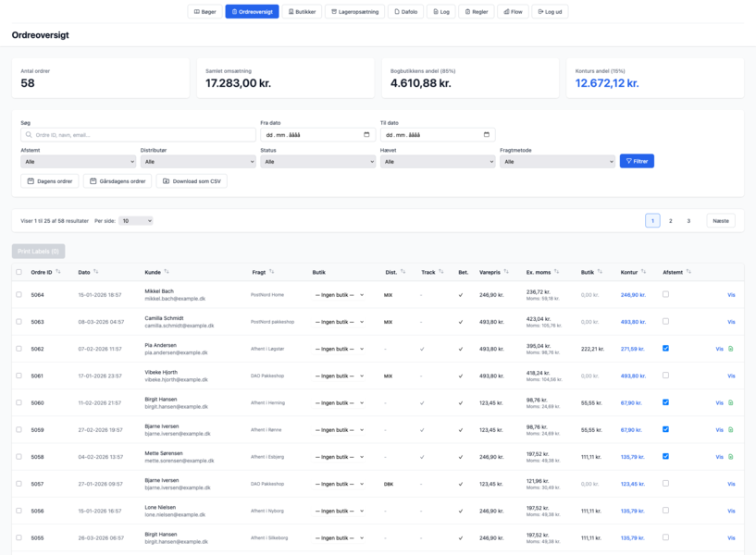The height and width of the screenshot is (555, 756).
Task: Switch to the Lageropsætning tab
Action: tap(355, 12)
